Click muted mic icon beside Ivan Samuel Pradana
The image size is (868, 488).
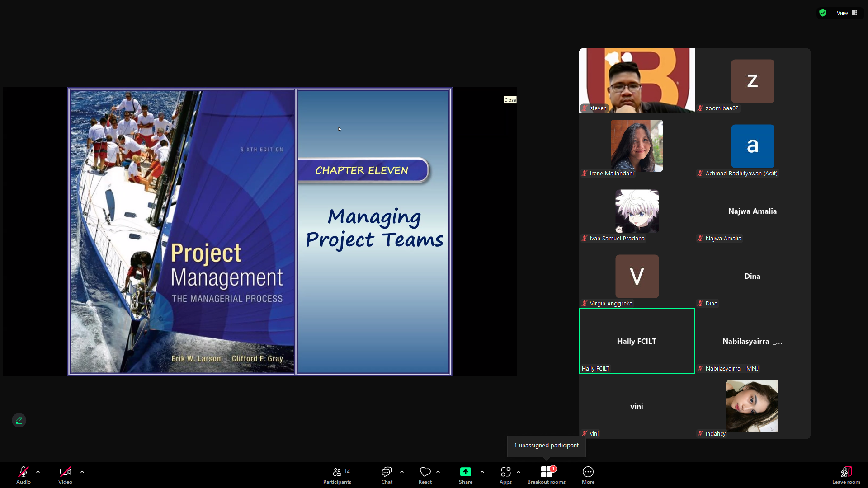click(585, 239)
